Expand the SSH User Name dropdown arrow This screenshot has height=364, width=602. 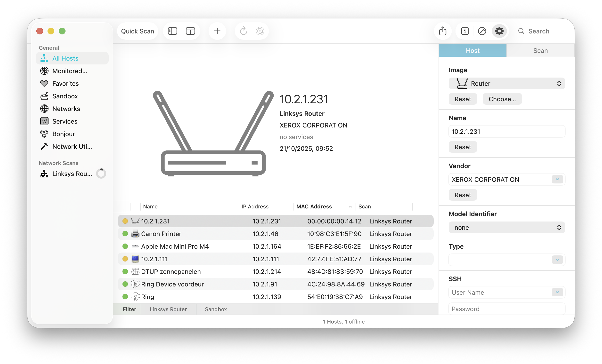557,292
